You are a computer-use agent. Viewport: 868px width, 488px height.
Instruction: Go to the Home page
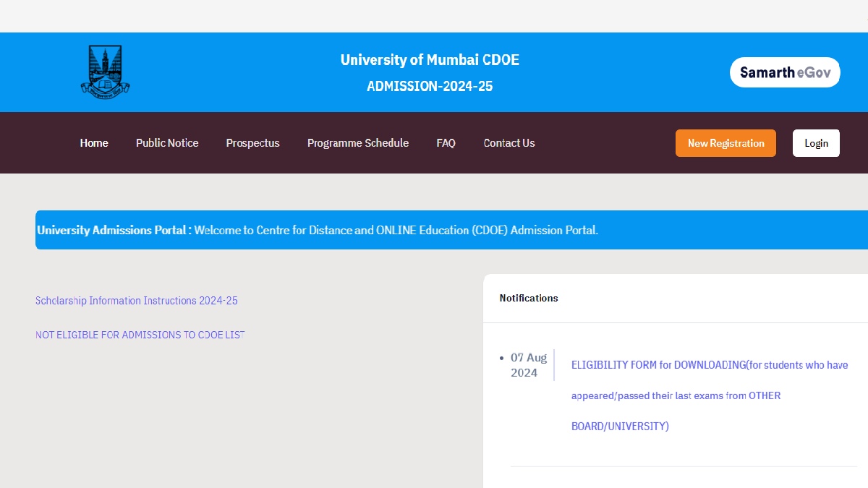tap(94, 143)
